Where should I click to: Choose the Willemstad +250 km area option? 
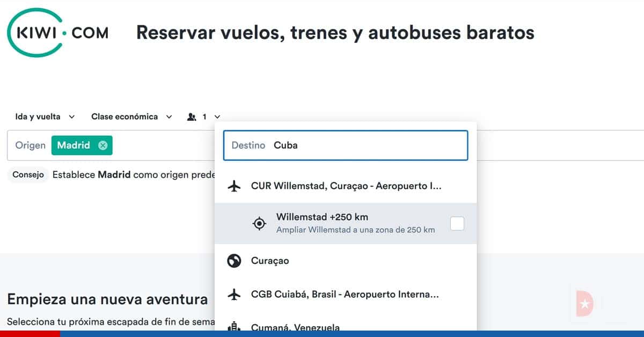pos(346,224)
